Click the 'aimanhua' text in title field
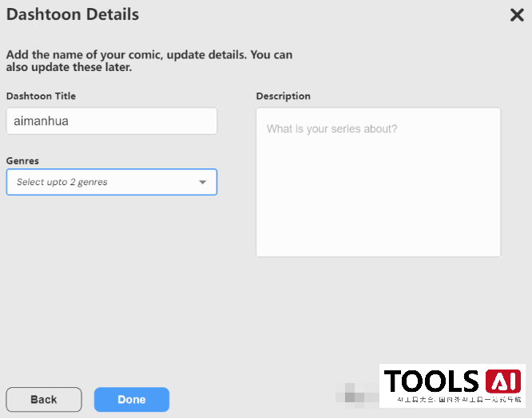 (x=42, y=121)
